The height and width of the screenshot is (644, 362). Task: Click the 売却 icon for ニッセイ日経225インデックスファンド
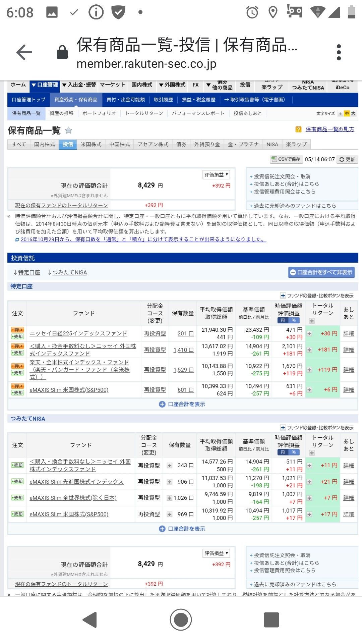[17, 336]
